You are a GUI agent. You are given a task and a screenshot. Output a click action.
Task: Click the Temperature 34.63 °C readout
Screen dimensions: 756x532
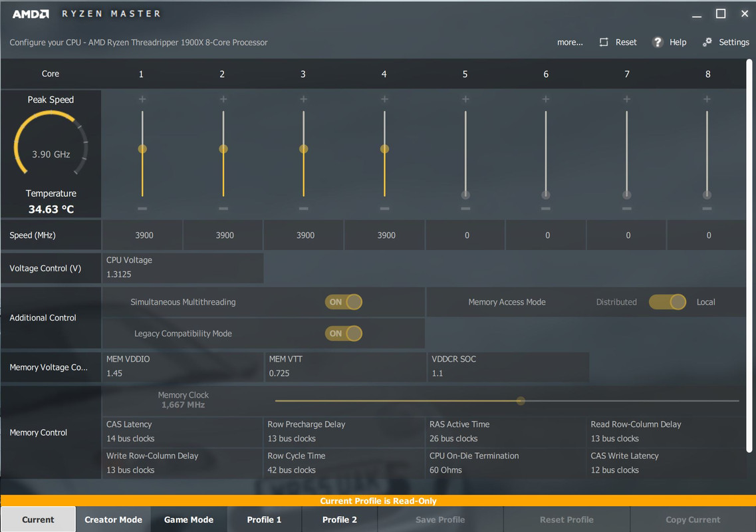pos(51,209)
